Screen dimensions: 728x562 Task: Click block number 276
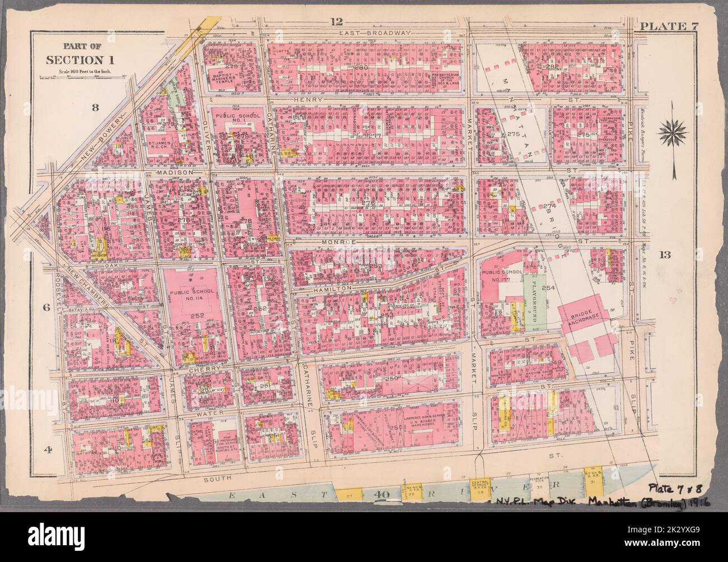[368, 202]
